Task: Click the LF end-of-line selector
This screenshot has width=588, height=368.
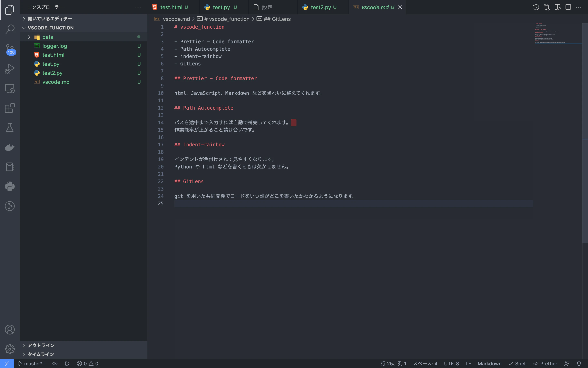Action: pyautogui.click(x=468, y=364)
